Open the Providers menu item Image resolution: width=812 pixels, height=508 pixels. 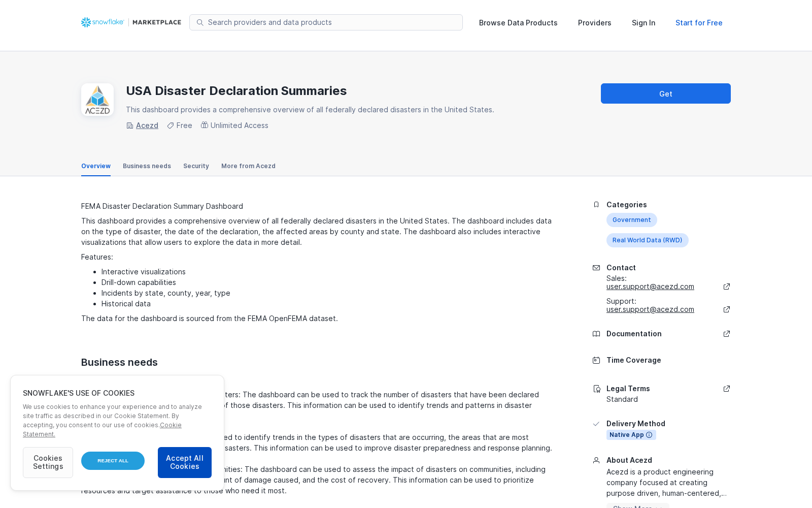(x=594, y=23)
